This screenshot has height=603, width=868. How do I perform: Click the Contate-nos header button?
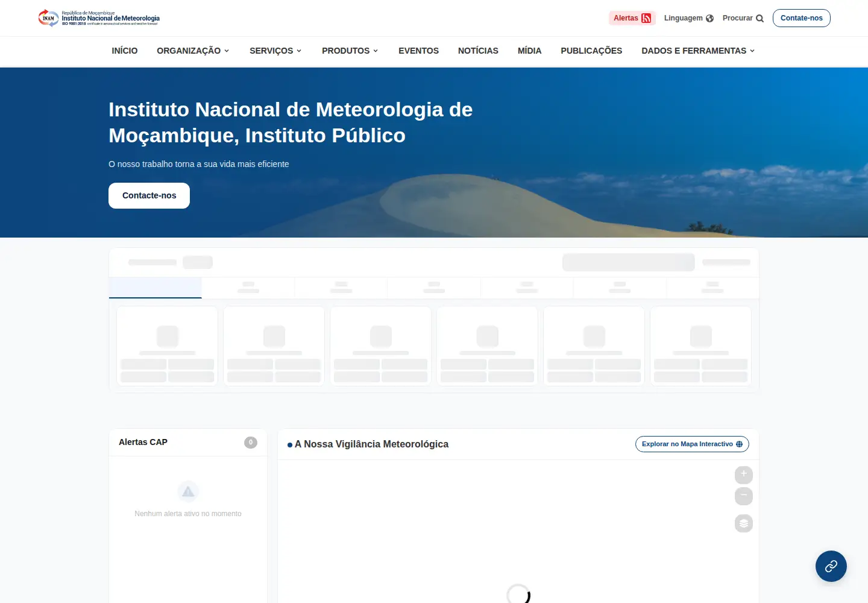point(802,18)
